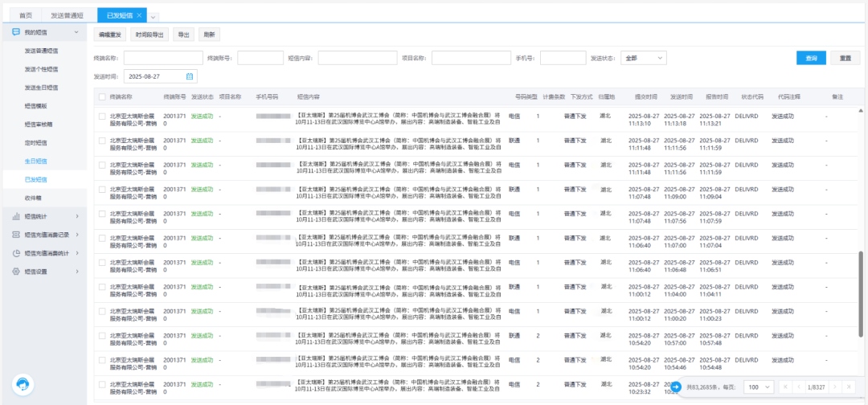Open the 发送状态 dropdown showing 全部
The image size is (868, 405).
[643, 58]
